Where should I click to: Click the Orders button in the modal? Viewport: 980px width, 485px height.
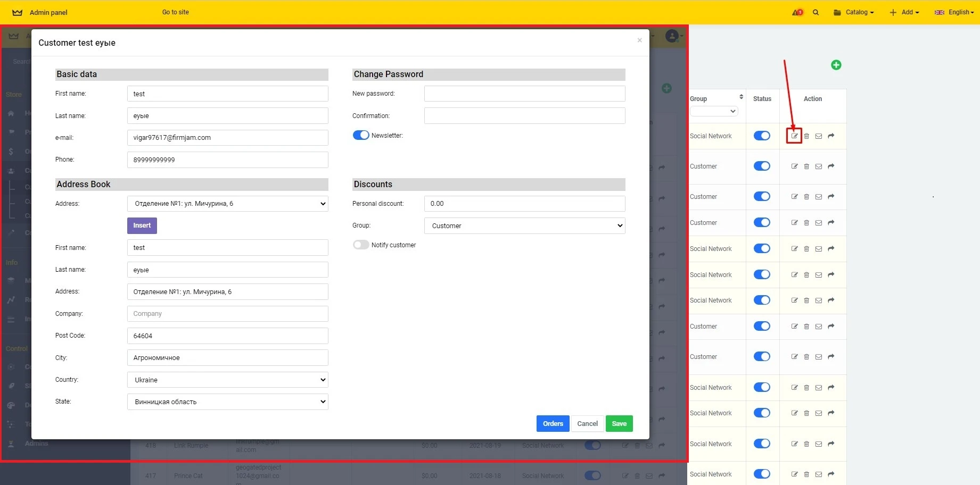click(553, 423)
